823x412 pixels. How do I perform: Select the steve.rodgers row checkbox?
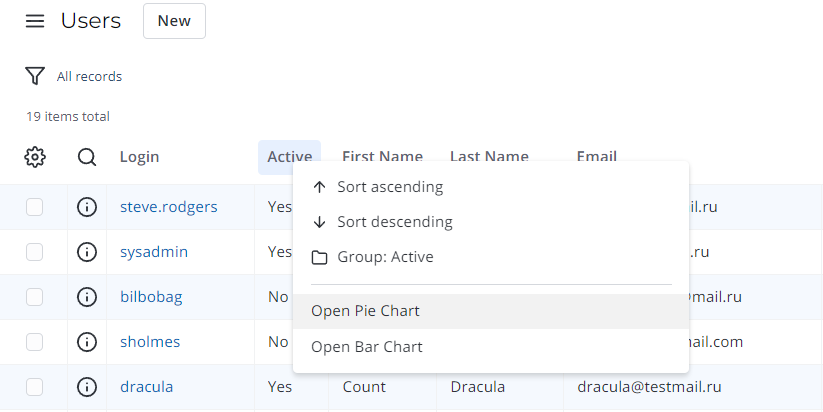(35, 207)
